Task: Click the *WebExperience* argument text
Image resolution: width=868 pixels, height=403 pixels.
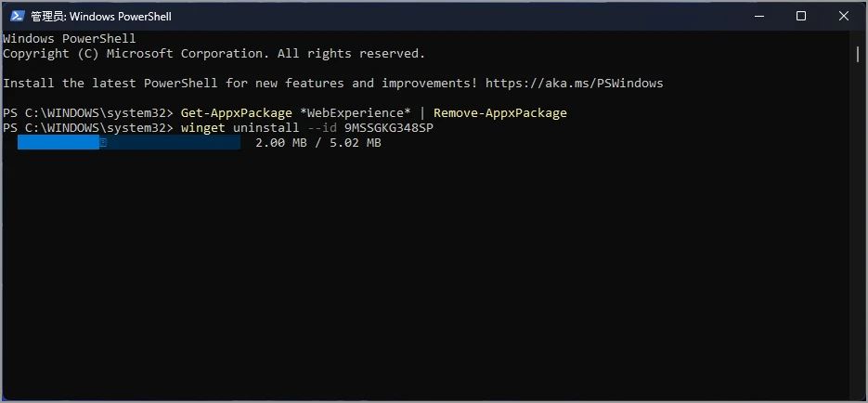Action: coord(355,113)
